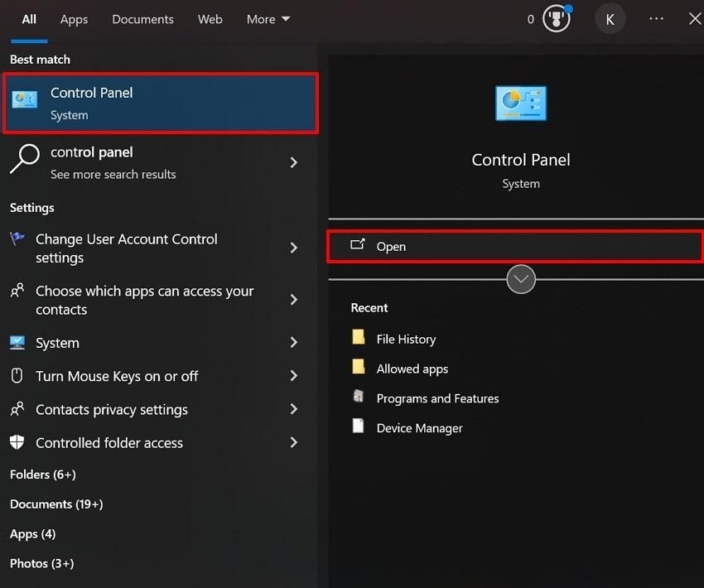Click the Control Panel icon in Best match
704x588 pixels.
pos(24,100)
